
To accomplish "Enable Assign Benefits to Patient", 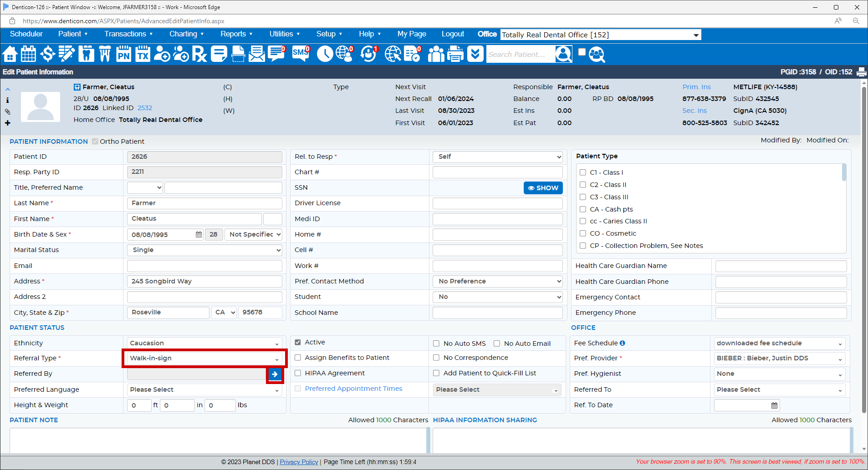I will pyautogui.click(x=298, y=358).
